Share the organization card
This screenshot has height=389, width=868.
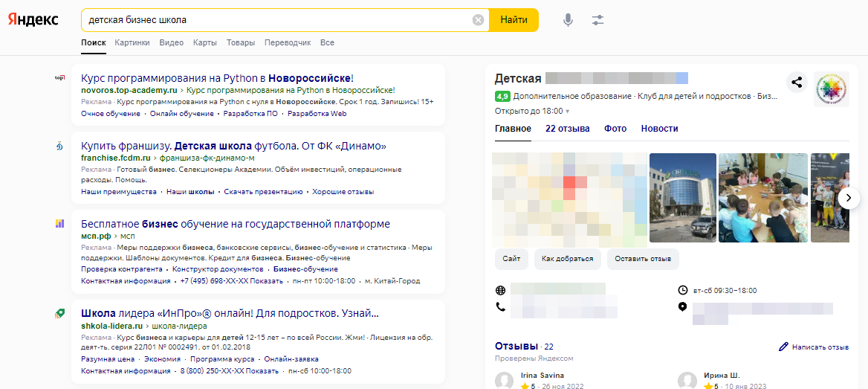(797, 83)
